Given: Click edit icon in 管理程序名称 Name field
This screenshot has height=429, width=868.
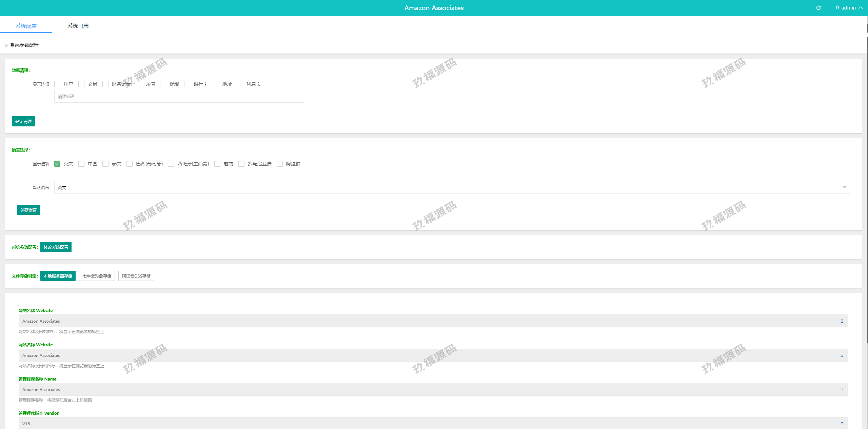Looking at the screenshot, I should tap(842, 389).
